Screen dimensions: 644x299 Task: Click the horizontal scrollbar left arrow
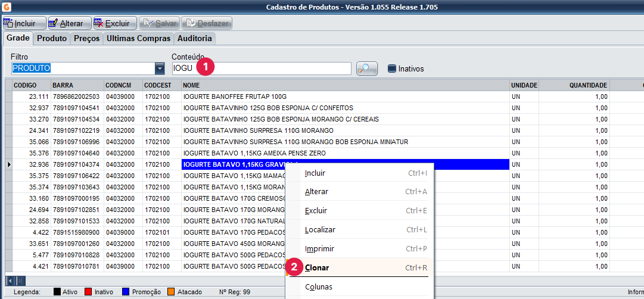coord(10,281)
